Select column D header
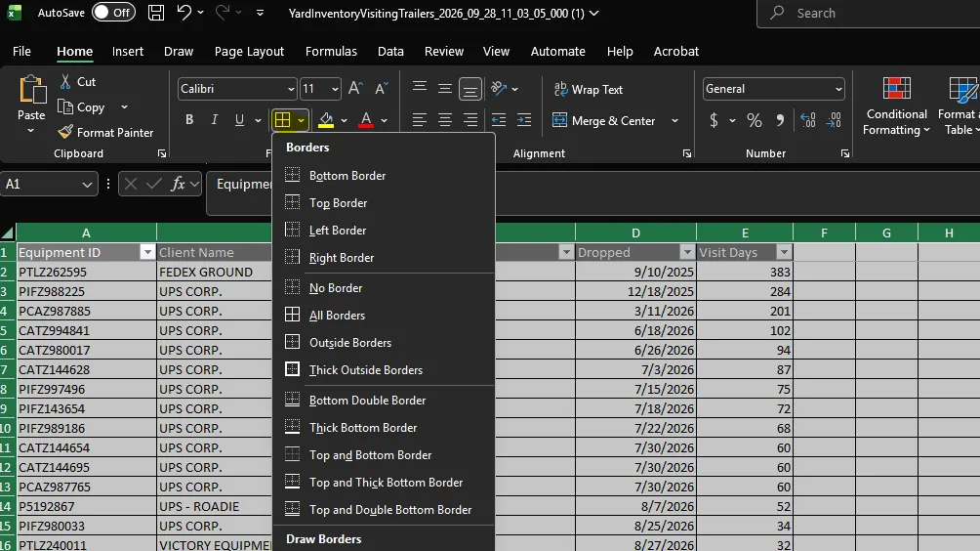Screen dimensions: 980x551 pos(635,233)
